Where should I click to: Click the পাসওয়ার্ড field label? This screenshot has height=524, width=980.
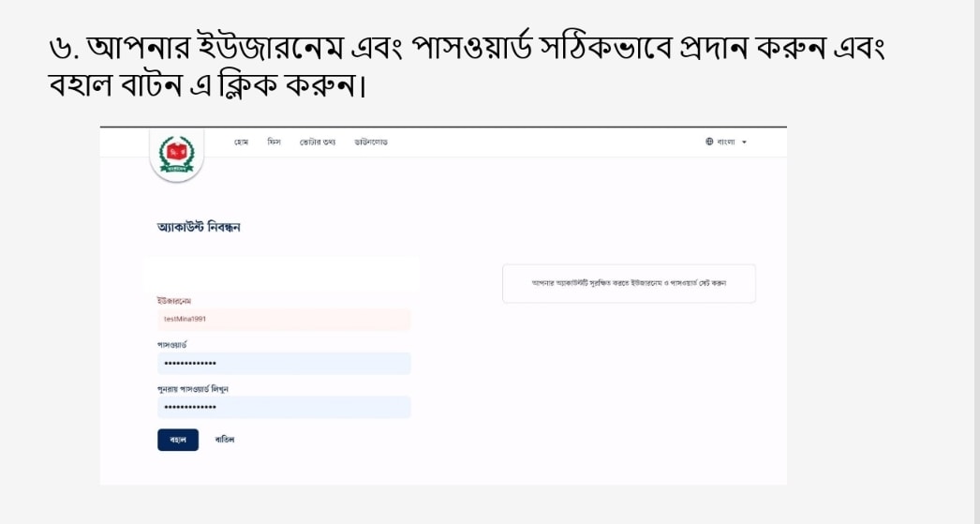coord(173,345)
